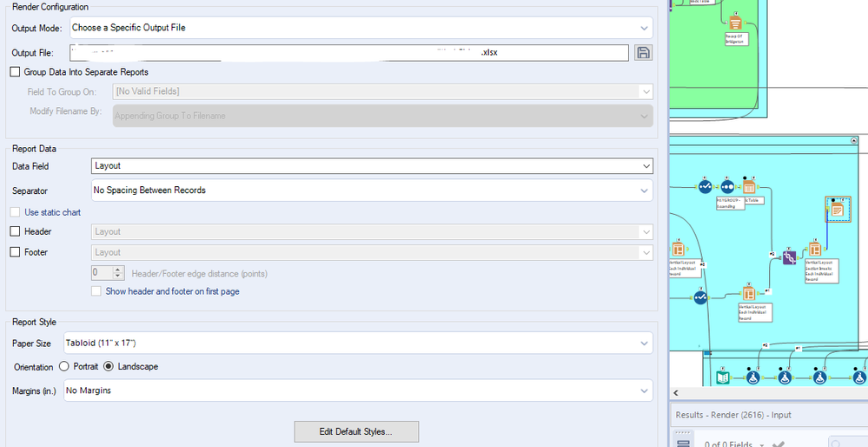The height and width of the screenshot is (447, 868).
Task: Select the Layout tool left of Render
Action: pyautogui.click(x=815, y=249)
